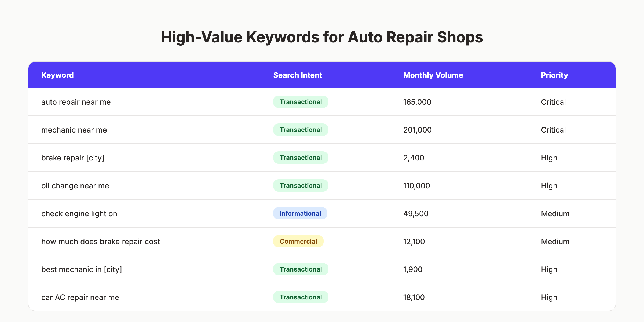Viewport: 644px width, 322px height.
Task: Select the Transactional badge on oil change row
Action: (x=300, y=185)
